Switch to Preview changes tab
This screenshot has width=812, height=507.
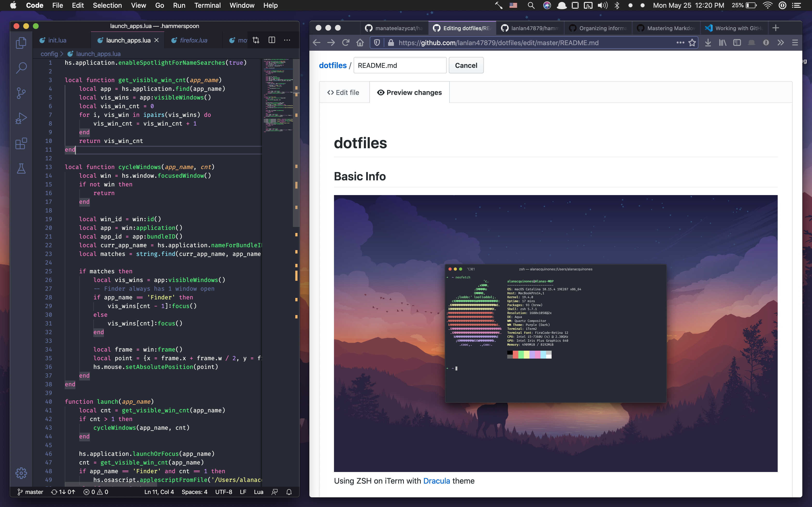pos(409,92)
